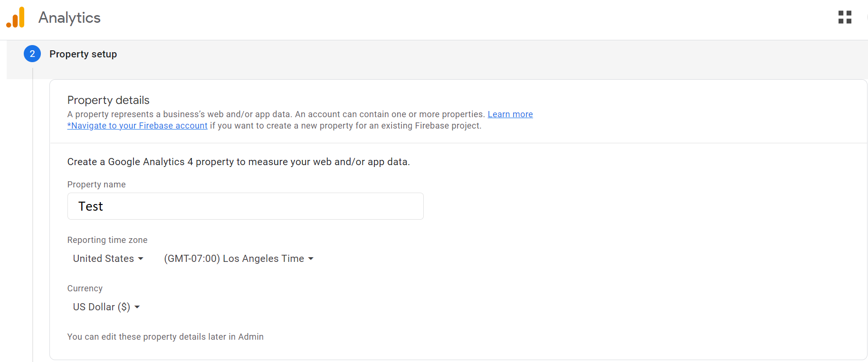Click the Property details heading

pyautogui.click(x=108, y=100)
